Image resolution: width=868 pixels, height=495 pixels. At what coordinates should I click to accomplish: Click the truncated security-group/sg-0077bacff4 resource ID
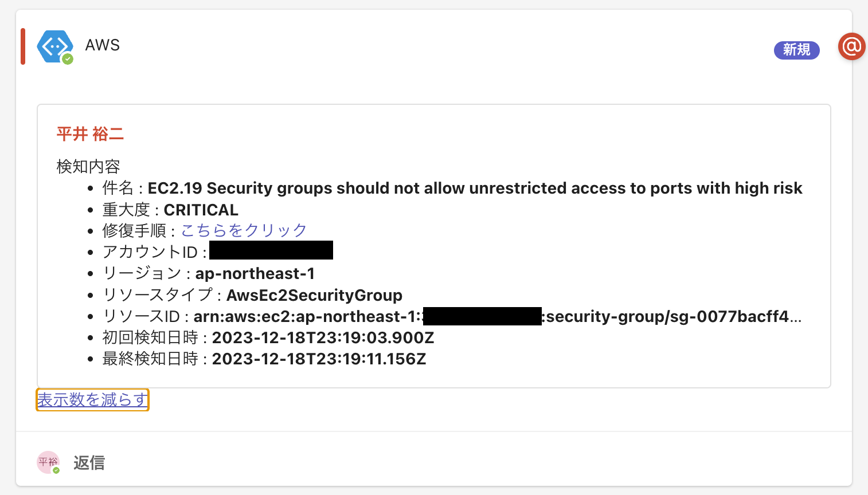(673, 316)
